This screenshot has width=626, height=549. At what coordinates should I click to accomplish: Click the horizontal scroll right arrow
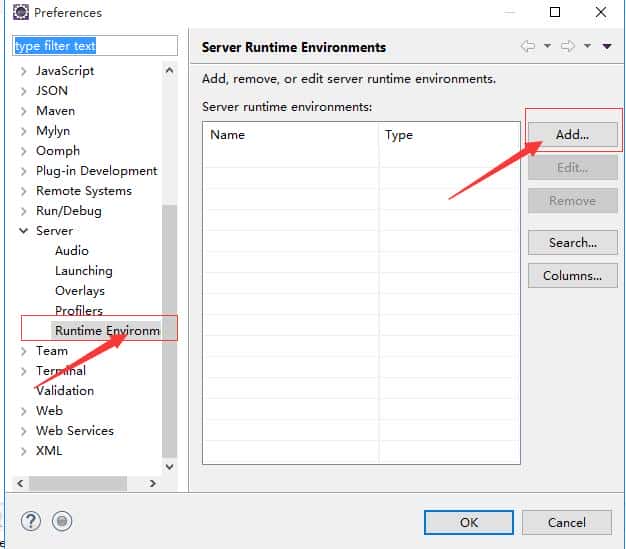click(x=152, y=484)
